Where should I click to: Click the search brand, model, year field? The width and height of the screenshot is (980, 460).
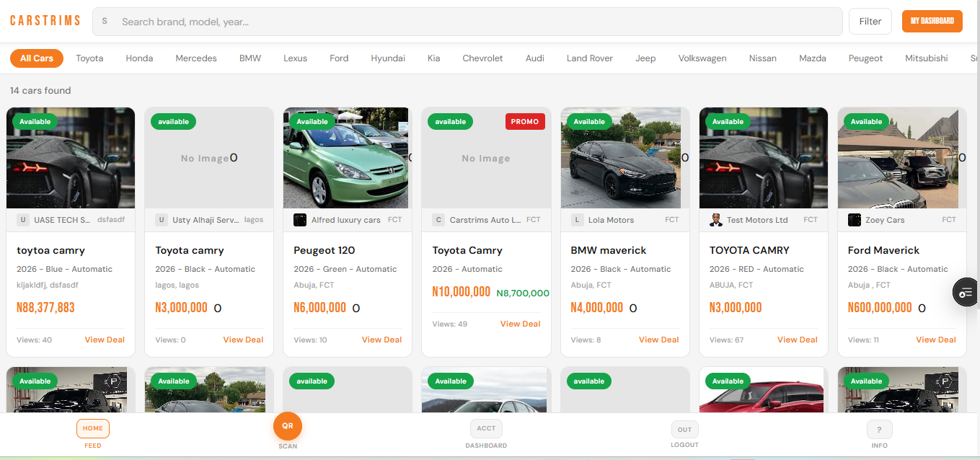coord(467,22)
